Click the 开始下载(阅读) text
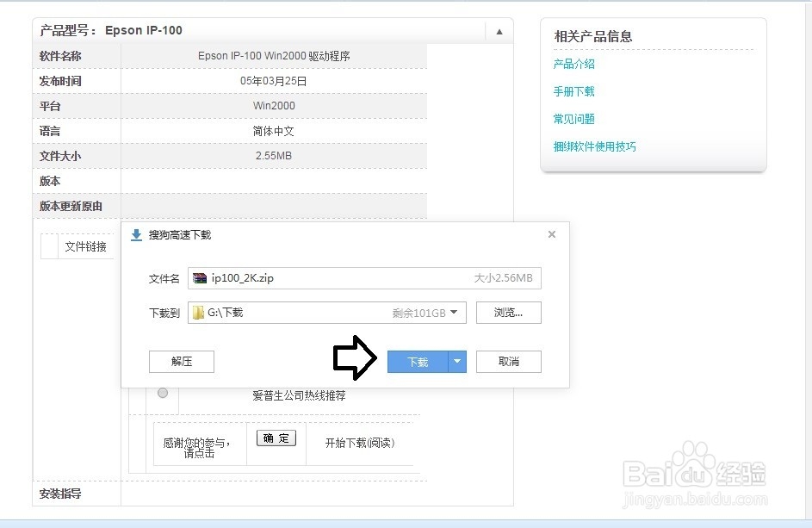The image size is (812, 528). (x=360, y=443)
